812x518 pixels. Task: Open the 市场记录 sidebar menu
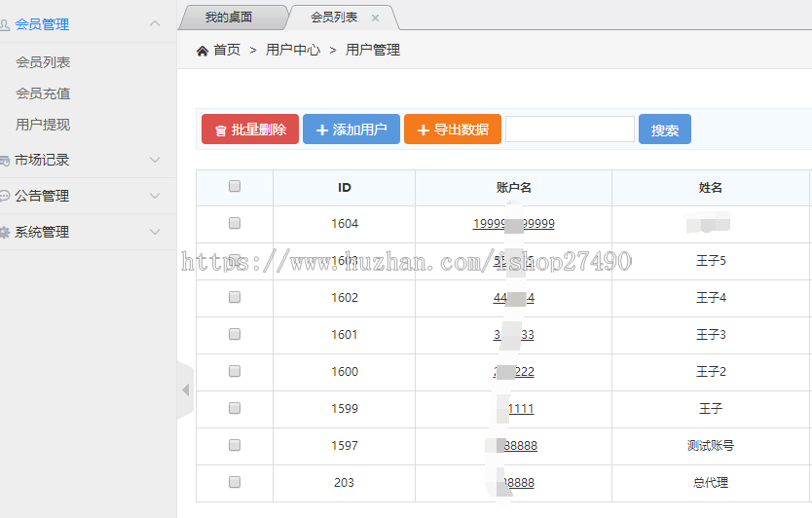click(x=42, y=160)
